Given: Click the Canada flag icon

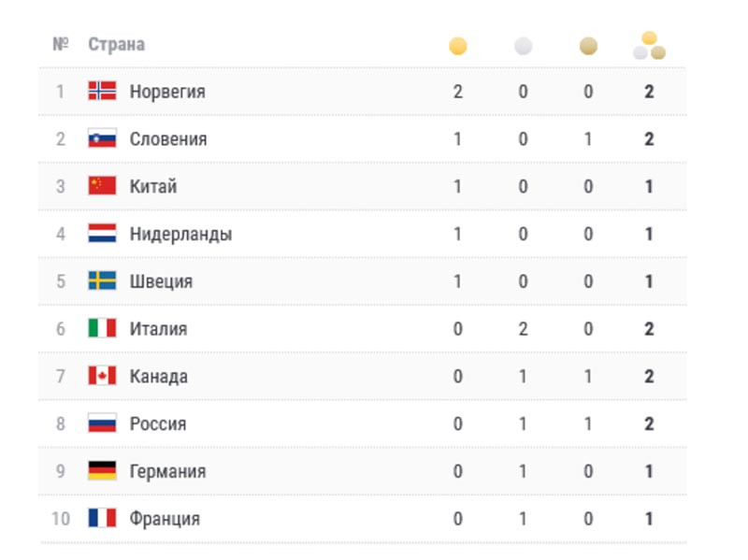Looking at the screenshot, I should pyautogui.click(x=102, y=376).
